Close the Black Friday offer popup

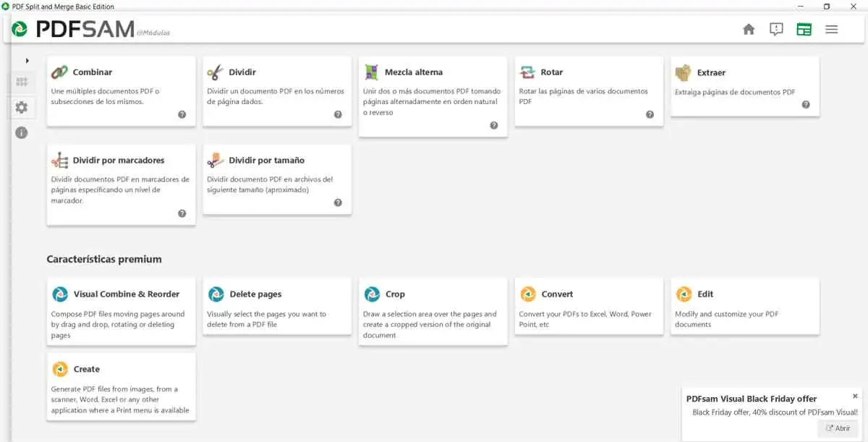pos(855,396)
